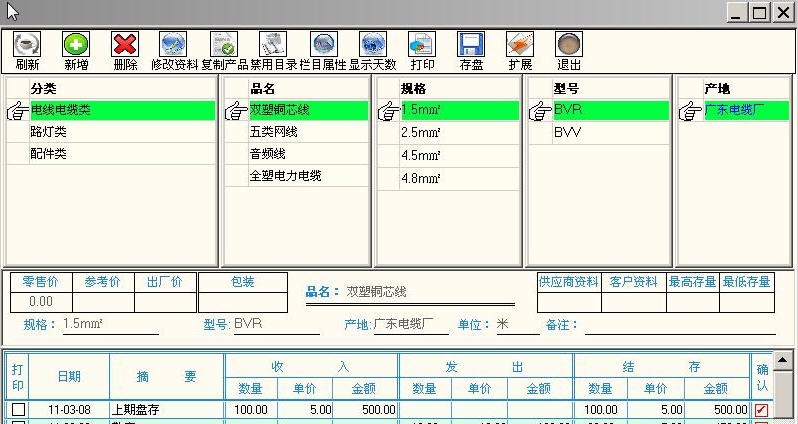Click the 产地 detail field 广东电缆厂

pyautogui.click(x=411, y=324)
